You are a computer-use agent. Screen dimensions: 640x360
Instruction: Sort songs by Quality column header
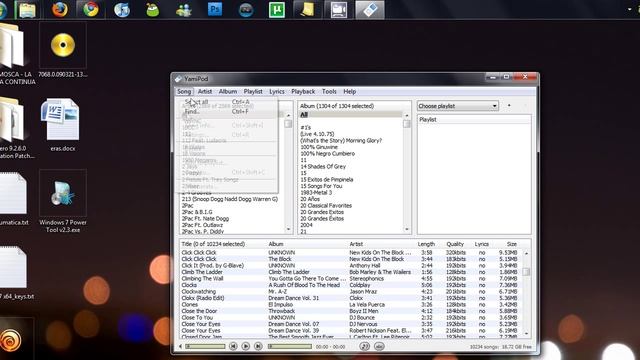[x=455, y=244]
